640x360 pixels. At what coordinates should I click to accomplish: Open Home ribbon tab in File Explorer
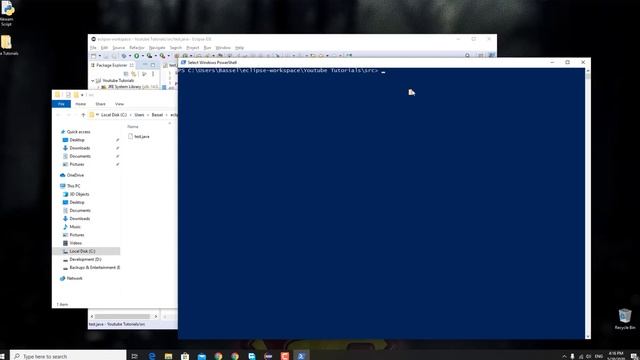pos(80,104)
